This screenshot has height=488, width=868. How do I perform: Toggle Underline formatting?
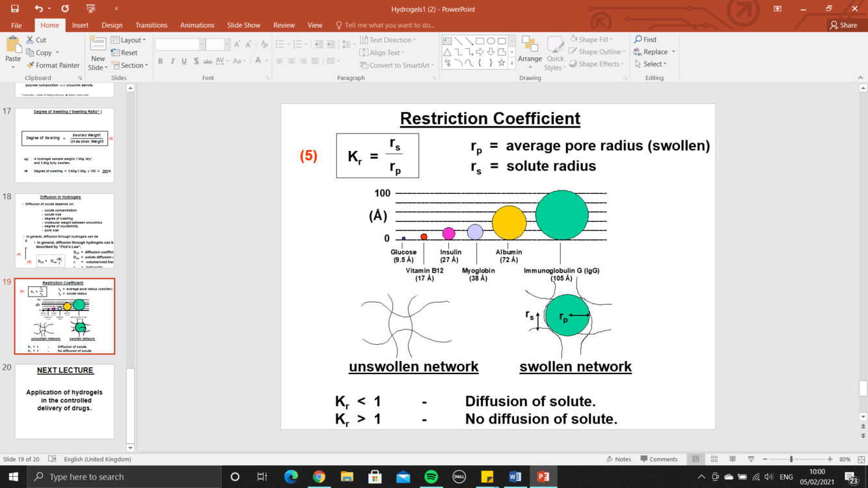(184, 61)
